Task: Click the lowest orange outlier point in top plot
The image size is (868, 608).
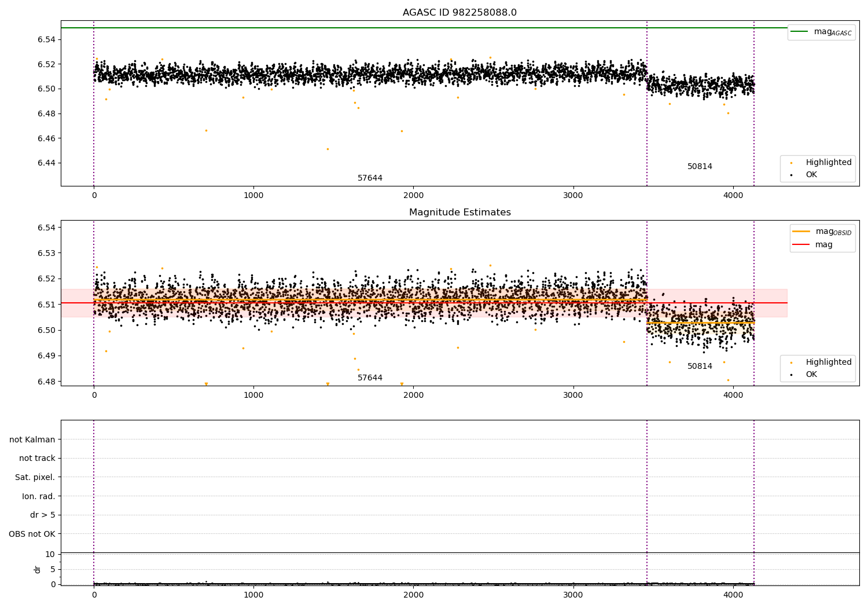Action: [x=328, y=149]
